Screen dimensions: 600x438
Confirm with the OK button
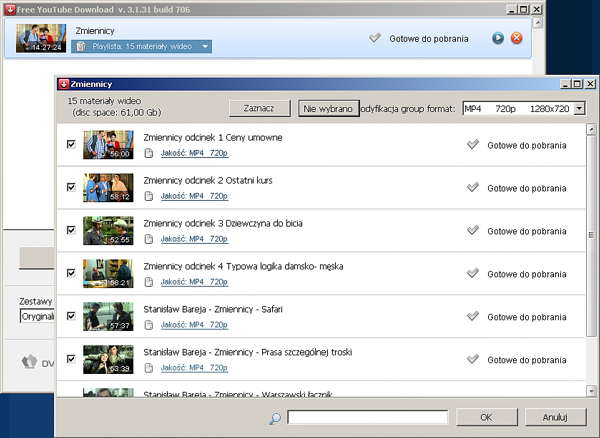(x=486, y=417)
